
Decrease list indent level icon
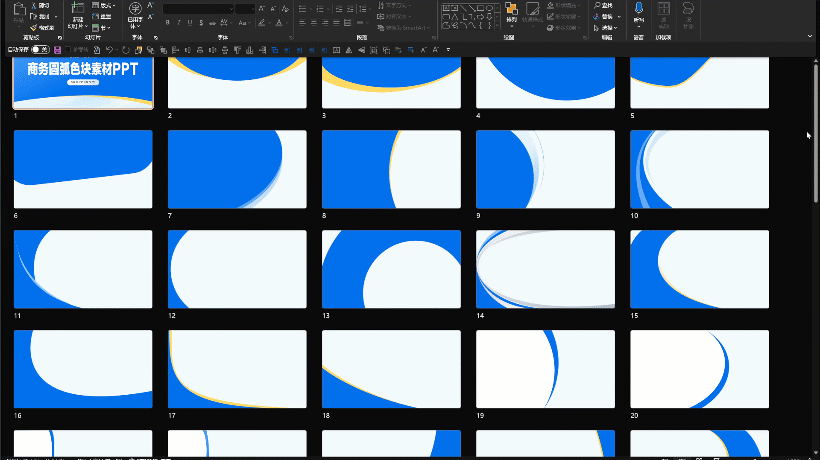[x=339, y=9]
